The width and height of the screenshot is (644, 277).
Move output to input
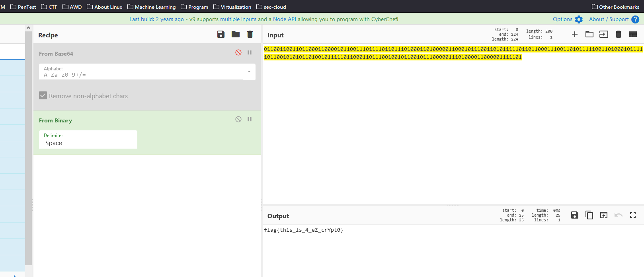coord(604,215)
